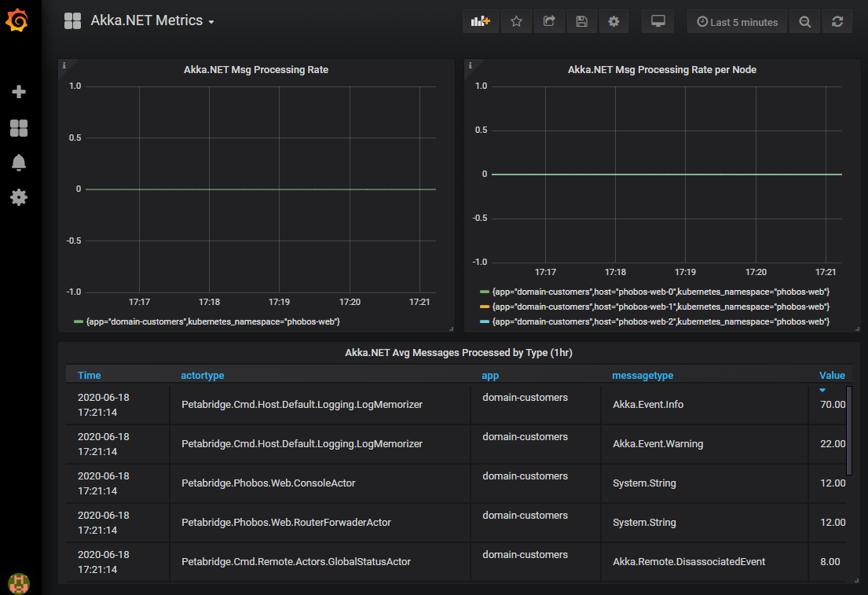Sort table by Value column
This screenshot has width=868, height=595.
(832, 376)
